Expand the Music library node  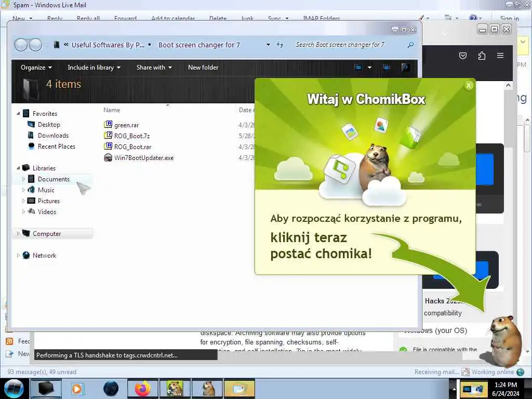[x=23, y=190]
